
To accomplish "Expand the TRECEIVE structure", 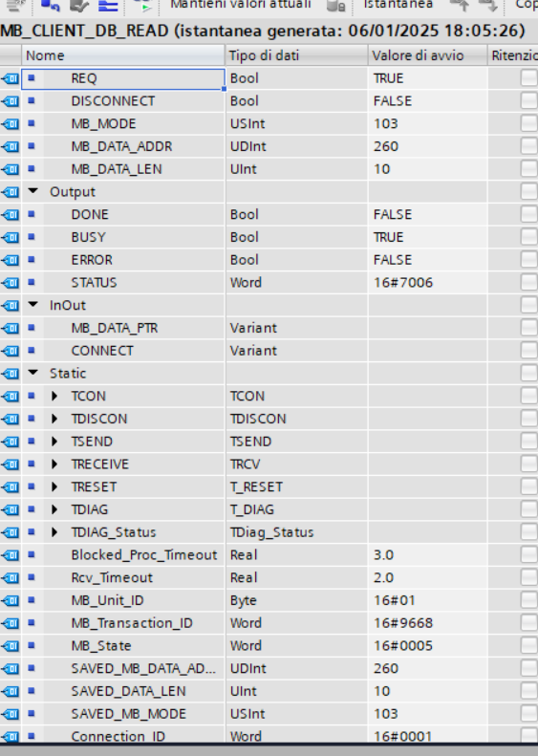I will 54,464.
